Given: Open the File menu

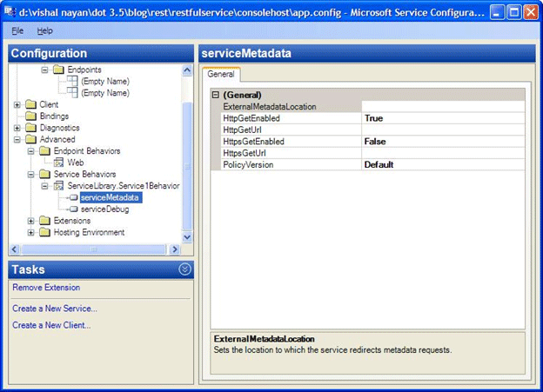Looking at the screenshot, I should point(17,30).
